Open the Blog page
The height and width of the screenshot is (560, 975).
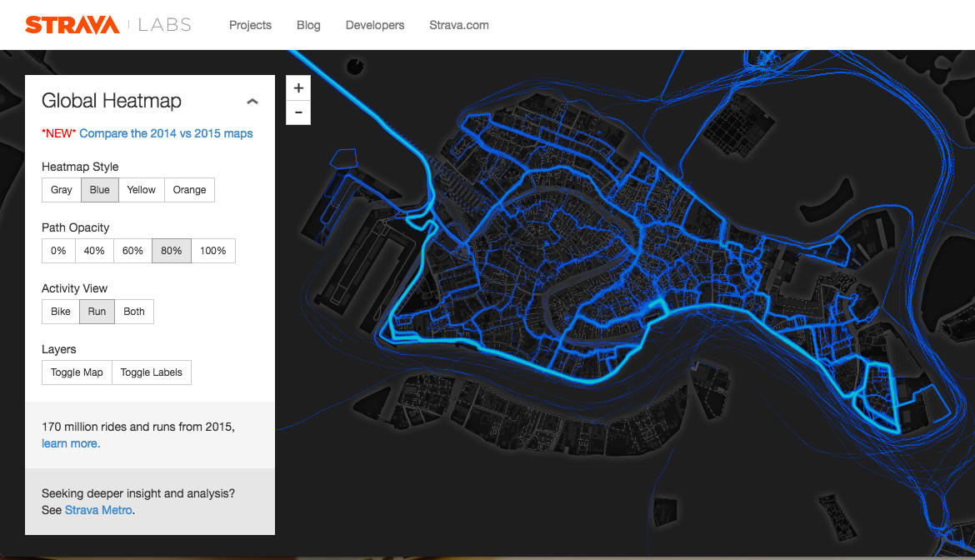tap(308, 25)
